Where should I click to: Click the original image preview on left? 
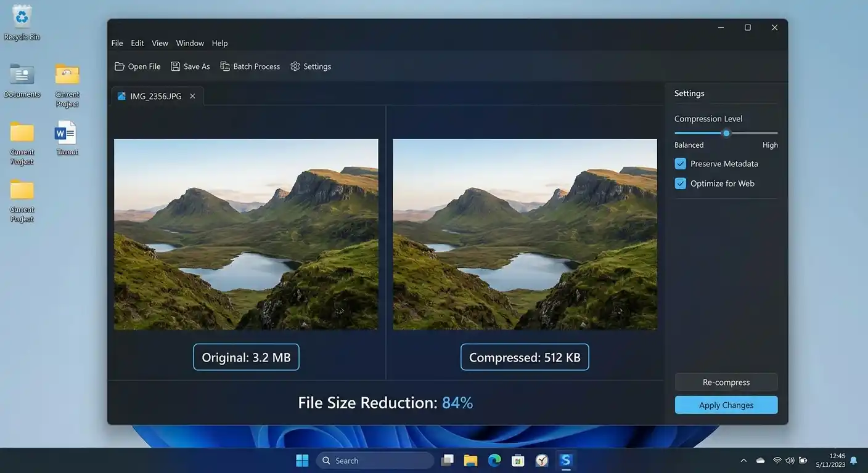[x=246, y=234]
